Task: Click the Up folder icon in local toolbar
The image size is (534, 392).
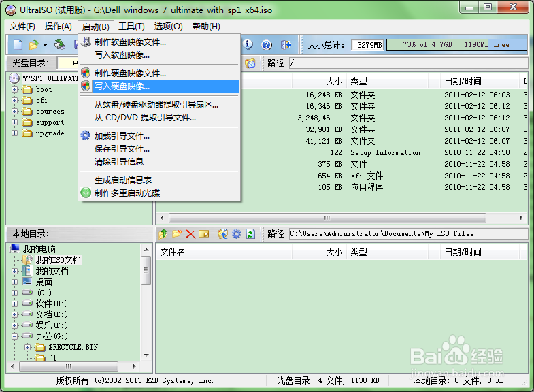Action: pyautogui.click(x=163, y=233)
